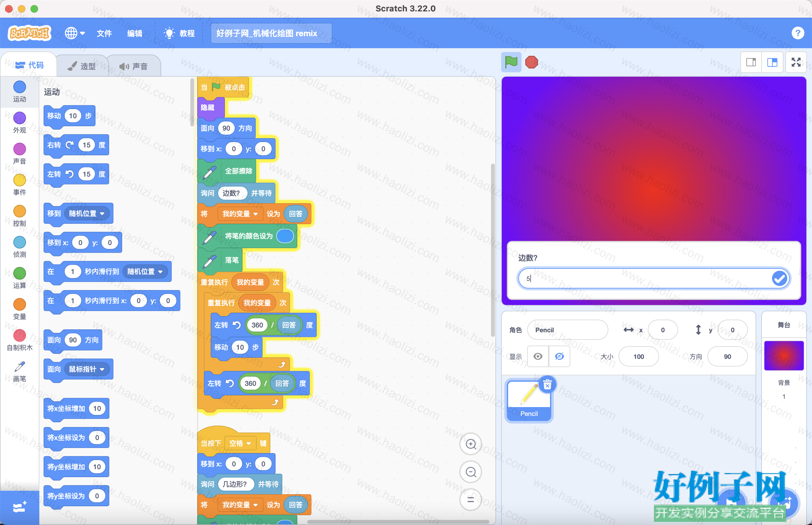The width and height of the screenshot is (812, 525).
Task: Zoom in the code workspace
Action: tap(471, 444)
